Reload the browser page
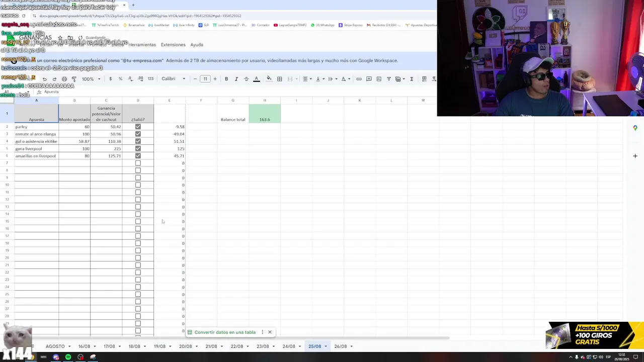Image resolution: width=644 pixels, height=362 pixels. pos(23,16)
